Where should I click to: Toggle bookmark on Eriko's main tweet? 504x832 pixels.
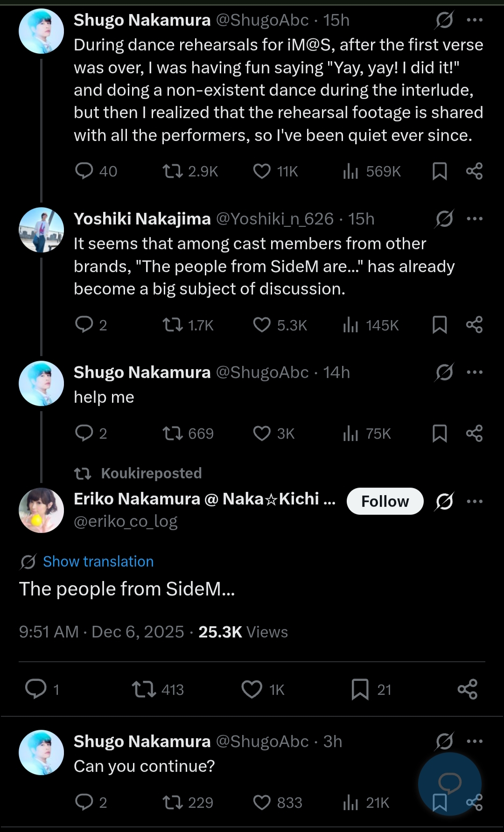[x=360, y=689]
